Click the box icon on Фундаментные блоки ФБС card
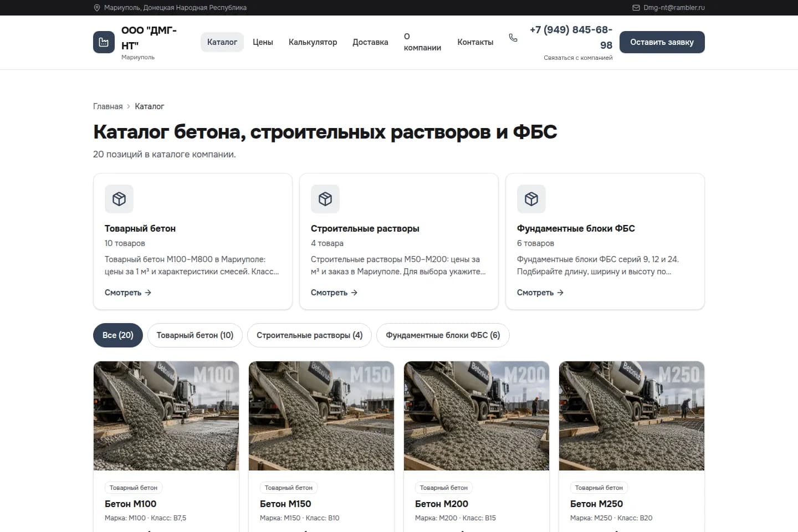 click(x=531, y=199)
